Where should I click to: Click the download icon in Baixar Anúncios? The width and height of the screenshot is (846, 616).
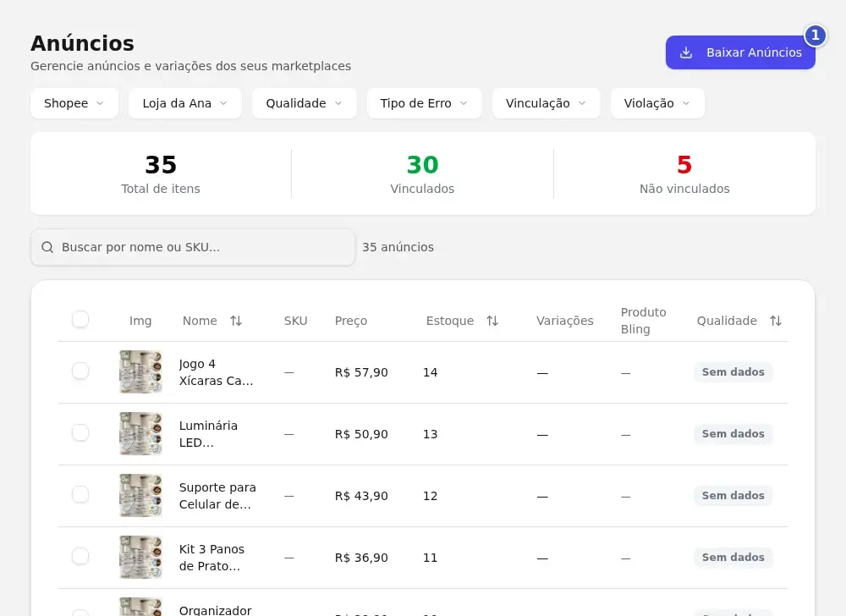click(686, 52)
